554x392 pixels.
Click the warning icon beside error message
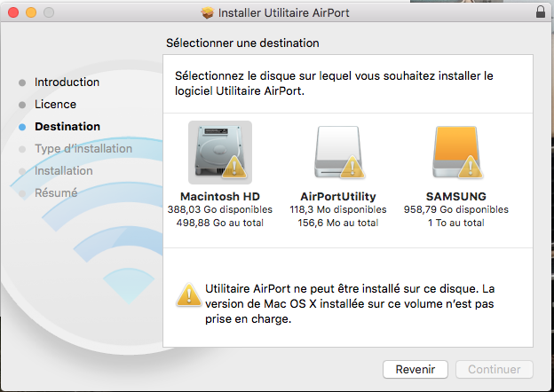tap(189, 295)
